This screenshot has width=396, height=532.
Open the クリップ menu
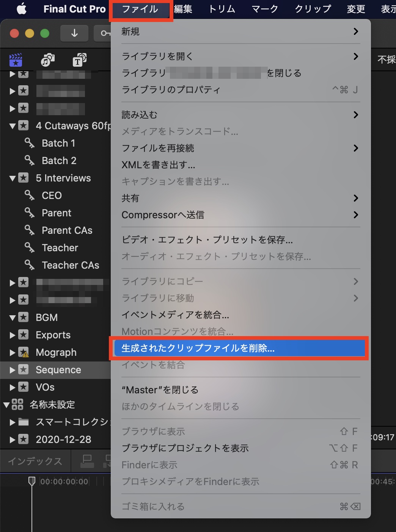(x=313, y=9)
